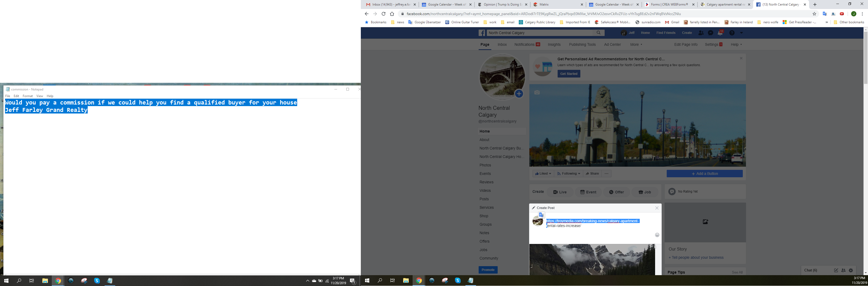Open the notifications bell showing 13

tap(720, 33)
